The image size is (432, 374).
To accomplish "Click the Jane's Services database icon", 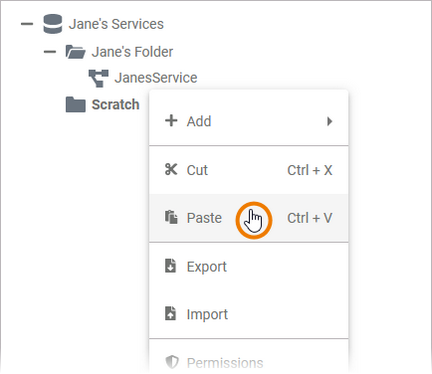I will (x=53, y=24).
